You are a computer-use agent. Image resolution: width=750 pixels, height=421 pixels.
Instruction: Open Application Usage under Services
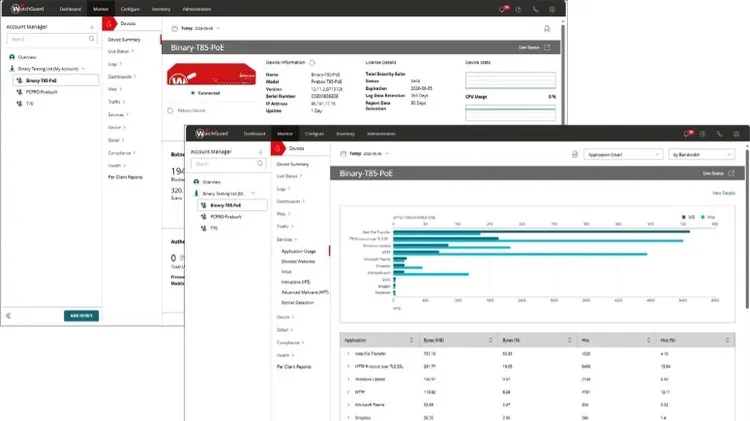point(298,251)
